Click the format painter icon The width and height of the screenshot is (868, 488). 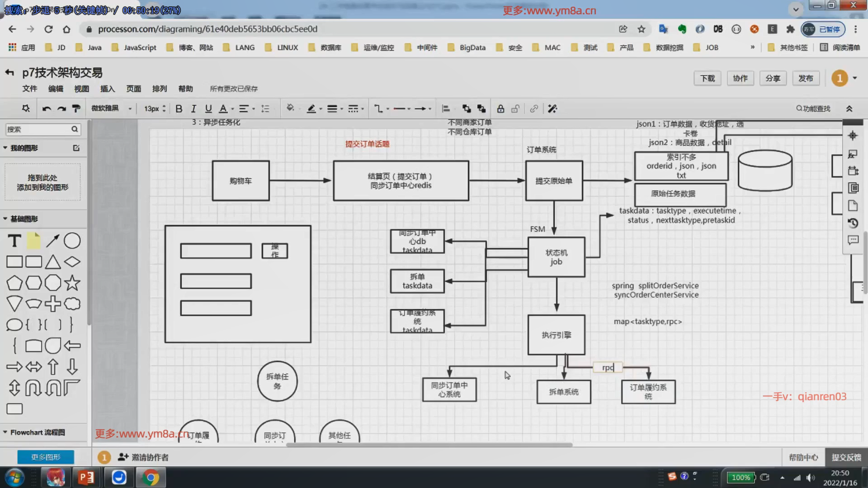click(76, 109)
